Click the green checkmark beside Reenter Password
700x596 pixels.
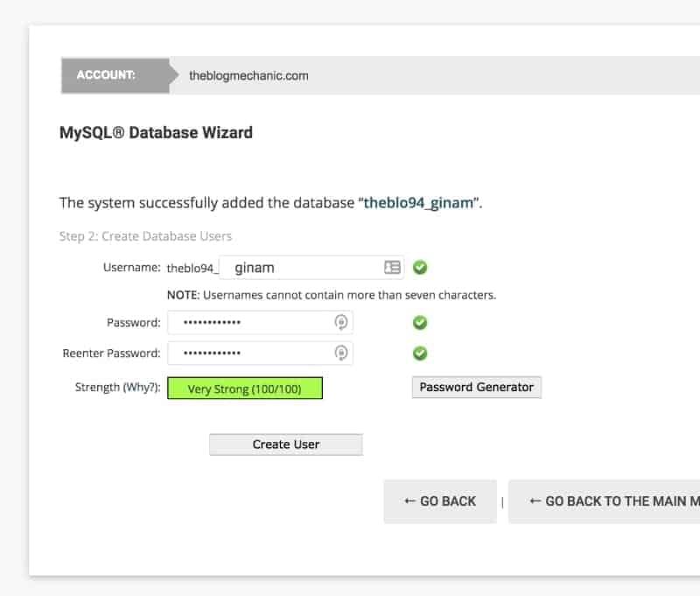[x=420, y=354]
